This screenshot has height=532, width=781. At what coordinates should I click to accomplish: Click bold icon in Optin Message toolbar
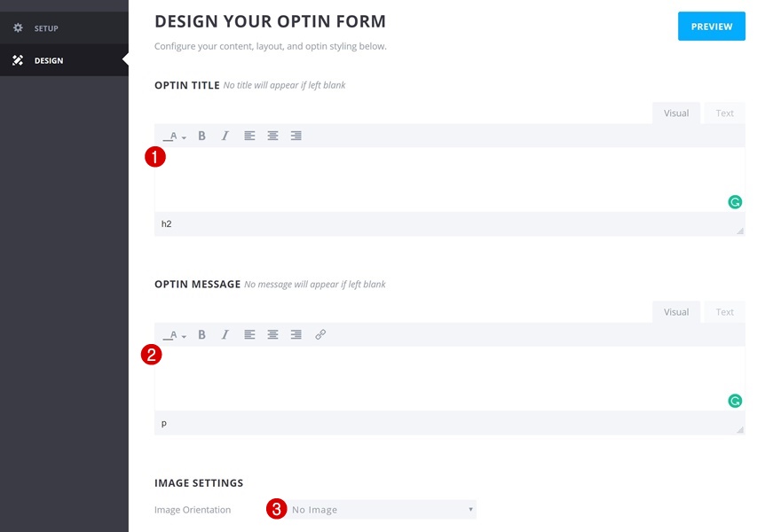tap(202, 335)
